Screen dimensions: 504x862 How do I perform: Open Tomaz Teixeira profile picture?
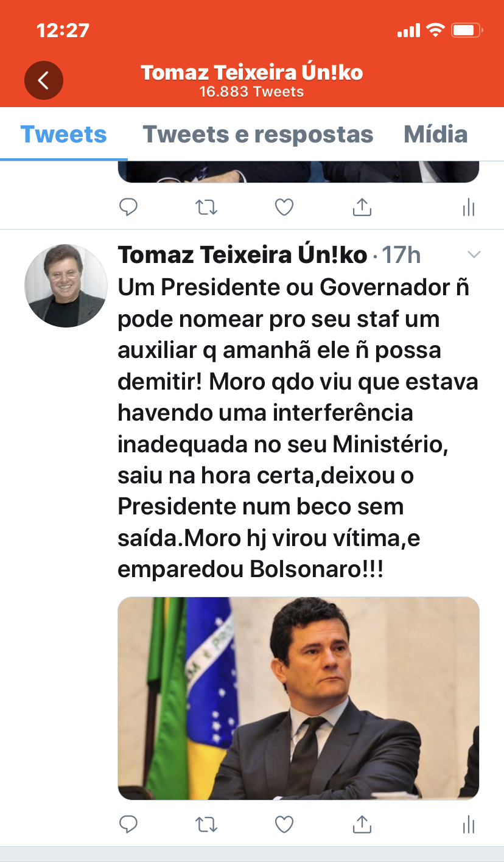point(66,286)
